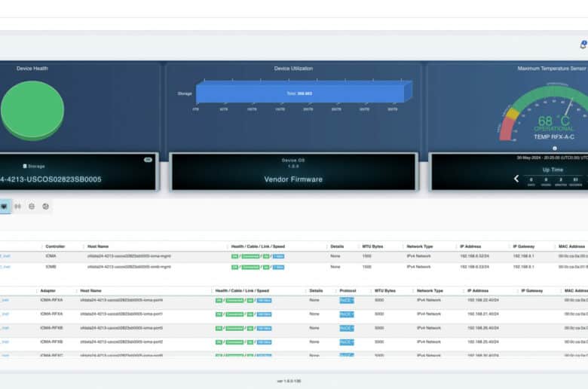The width and height of the screenshot is (588, 389).
Task: Select the ioma-port5 host name cell
Action: [x=121, y=328]
